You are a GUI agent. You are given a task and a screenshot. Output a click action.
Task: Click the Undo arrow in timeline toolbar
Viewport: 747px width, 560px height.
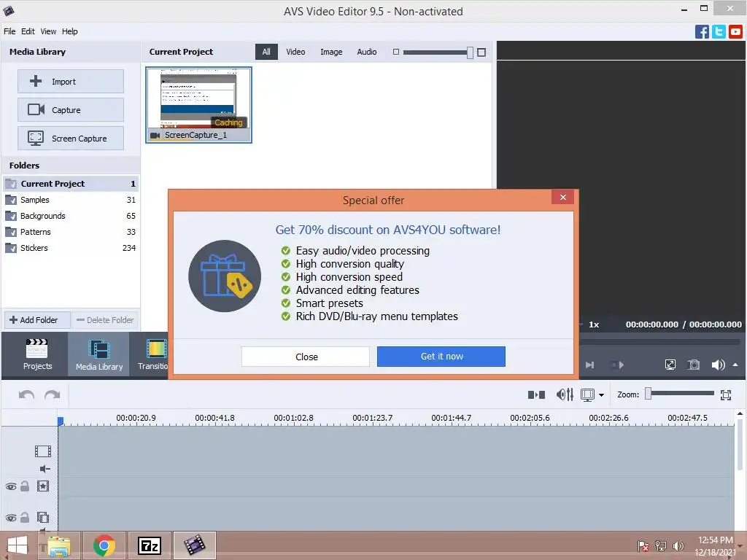pyautogui.click(x=26, y=394)
